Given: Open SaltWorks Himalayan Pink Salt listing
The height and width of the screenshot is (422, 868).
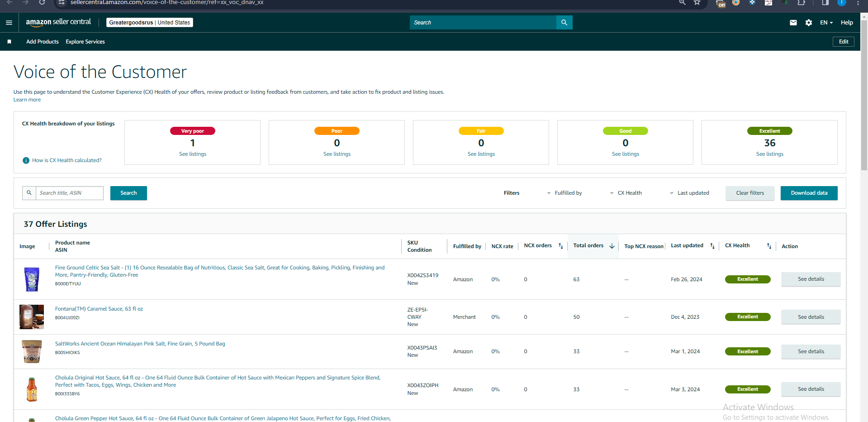Looking at the screenshot, I should click(140, 344).
